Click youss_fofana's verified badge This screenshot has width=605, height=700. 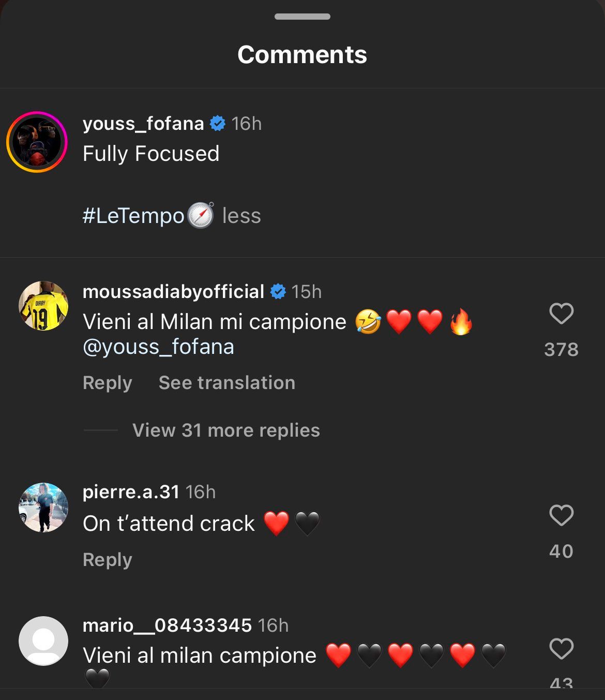pyautogui.click(x=217, y=123)
